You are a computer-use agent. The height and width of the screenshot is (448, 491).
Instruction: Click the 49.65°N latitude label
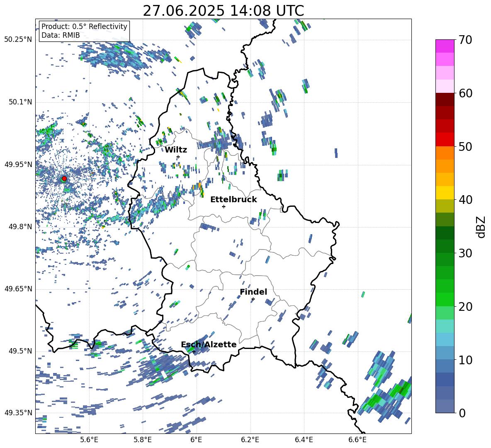[x=18, y=288]
